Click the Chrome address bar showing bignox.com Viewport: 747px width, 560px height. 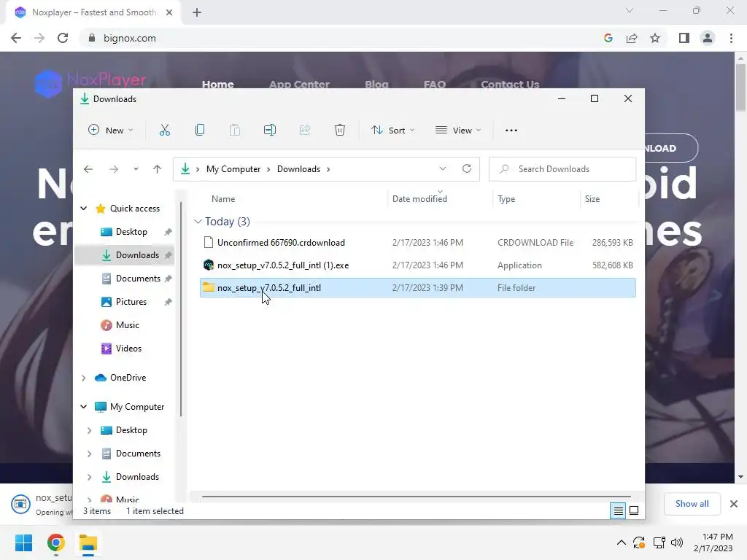coord(343,38)
